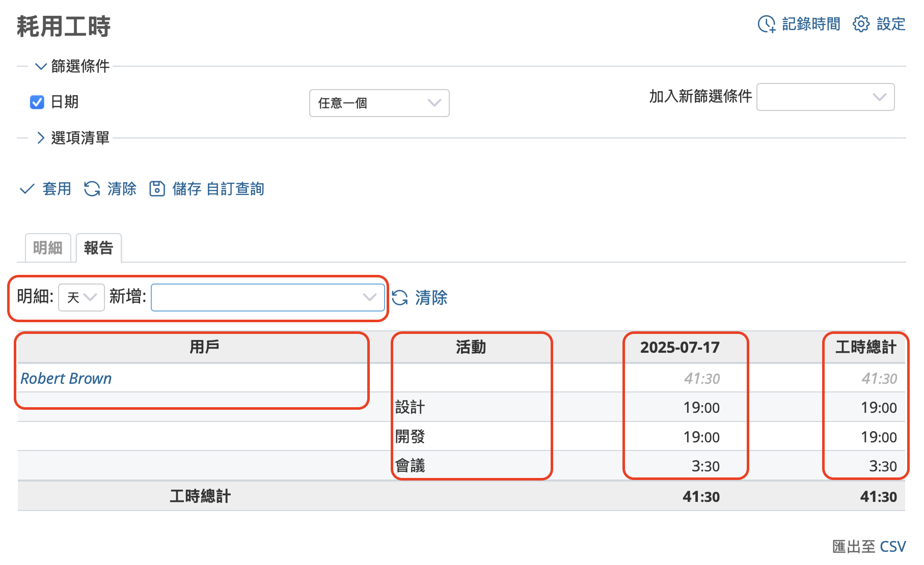
Task: Click the 2025-07-17 column header
Action: 680,348
